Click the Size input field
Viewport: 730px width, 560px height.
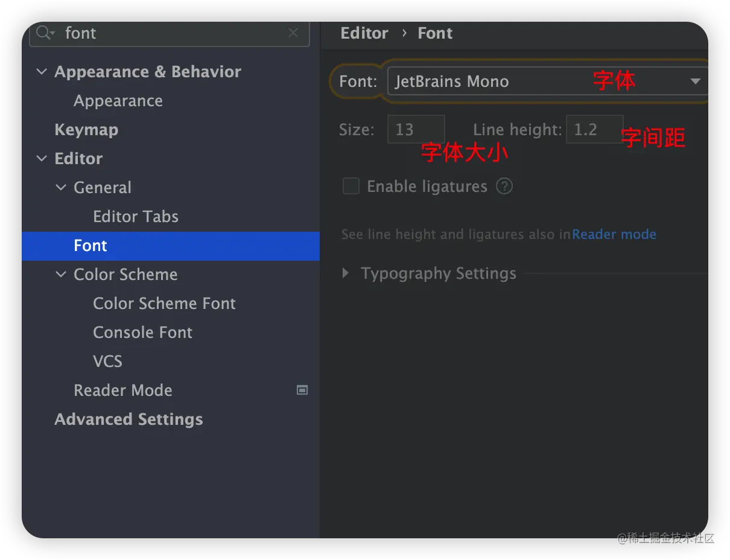coord(416,130)
